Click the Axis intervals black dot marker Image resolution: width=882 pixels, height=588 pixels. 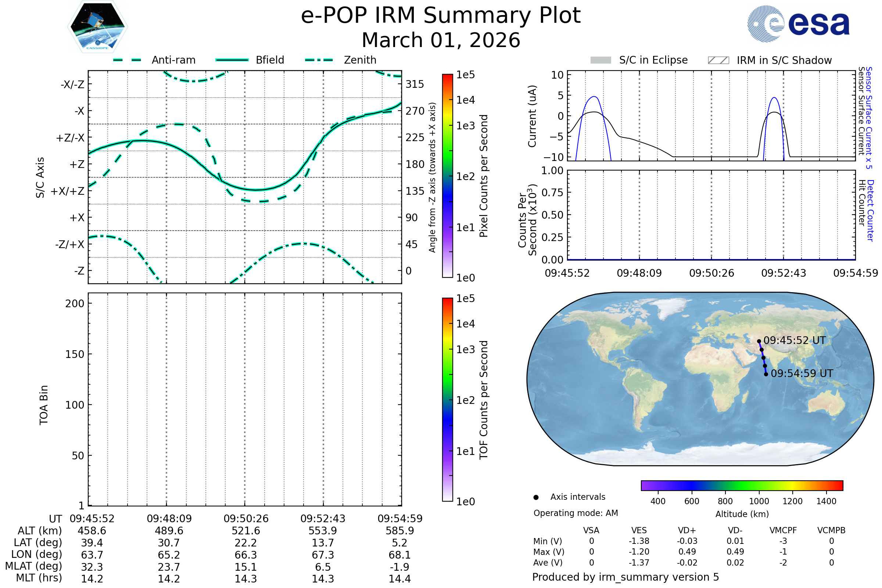tap(536, 497)
